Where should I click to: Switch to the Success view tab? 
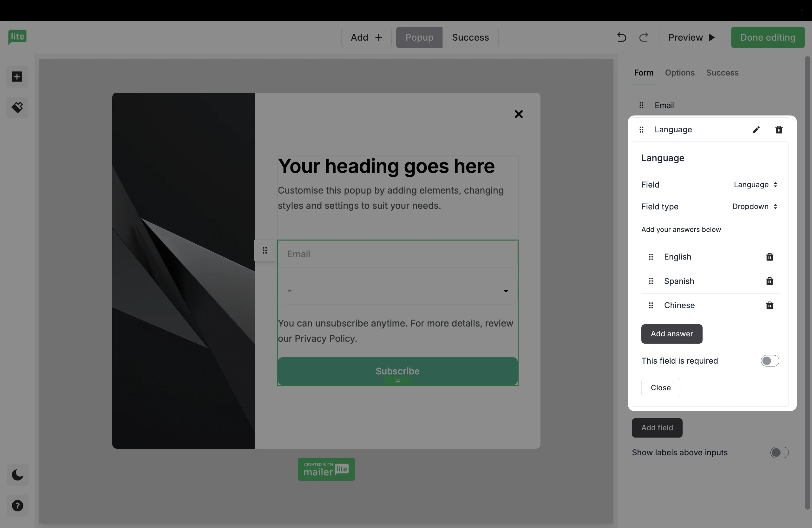tap(470, 37)
